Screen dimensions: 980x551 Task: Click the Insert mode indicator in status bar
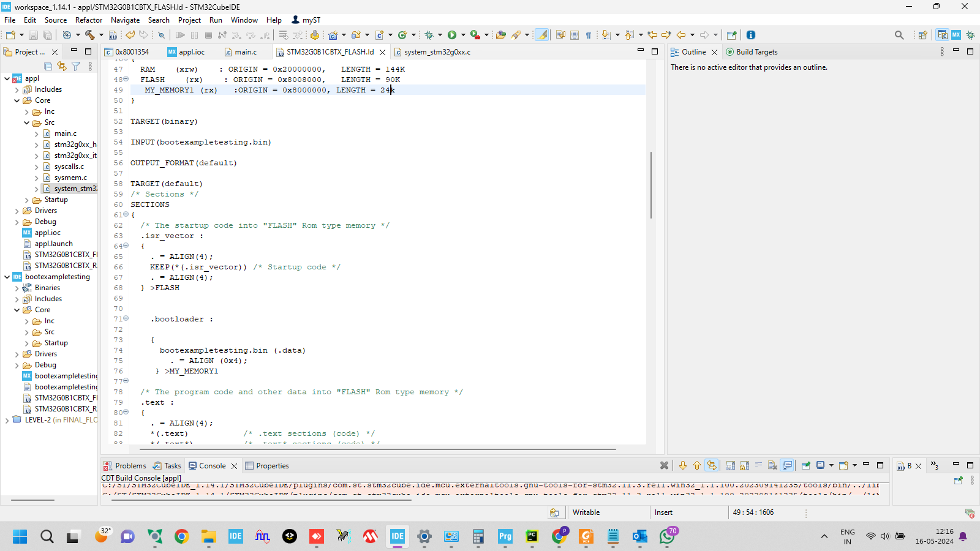point(663,512)
